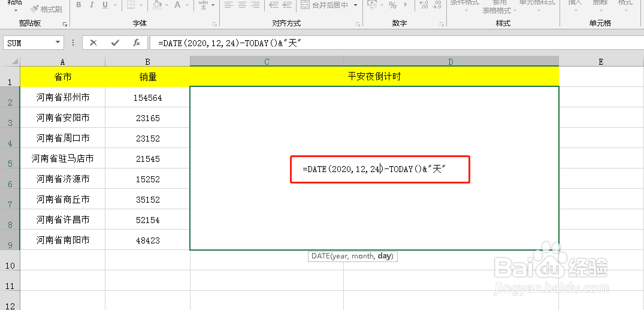The height and width of the screenshot is (310, 644).
Task: Select the cell with value 23165
Action: [x=147, y=118]
